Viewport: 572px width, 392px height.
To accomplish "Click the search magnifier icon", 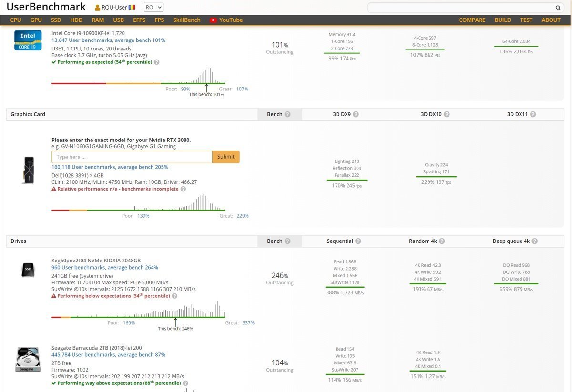I will click(x=558, y=8).
